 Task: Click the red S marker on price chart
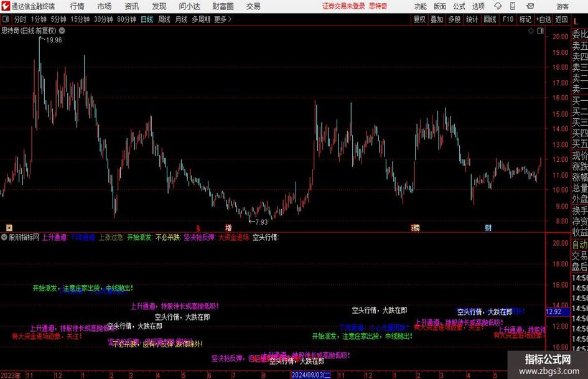198,228
